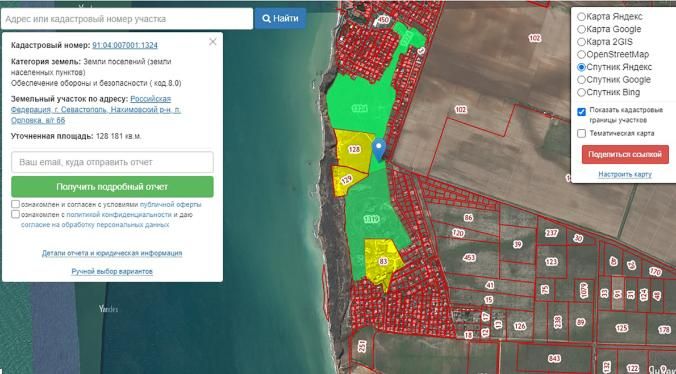
Task: Toggle Показать кадастровые границы участков checkbox
Action: (x=581, y=112)
